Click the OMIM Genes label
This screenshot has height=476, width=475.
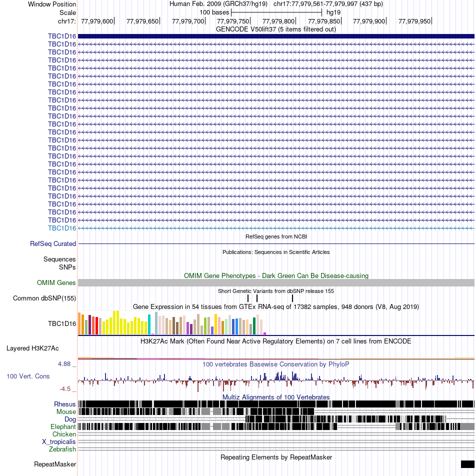[56, 282]
